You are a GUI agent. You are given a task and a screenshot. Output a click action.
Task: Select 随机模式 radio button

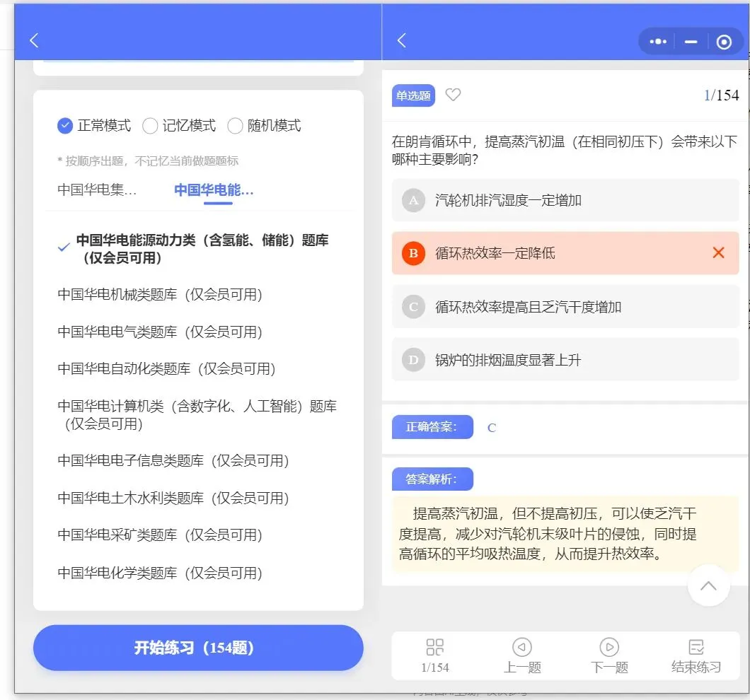click(235, 126)
